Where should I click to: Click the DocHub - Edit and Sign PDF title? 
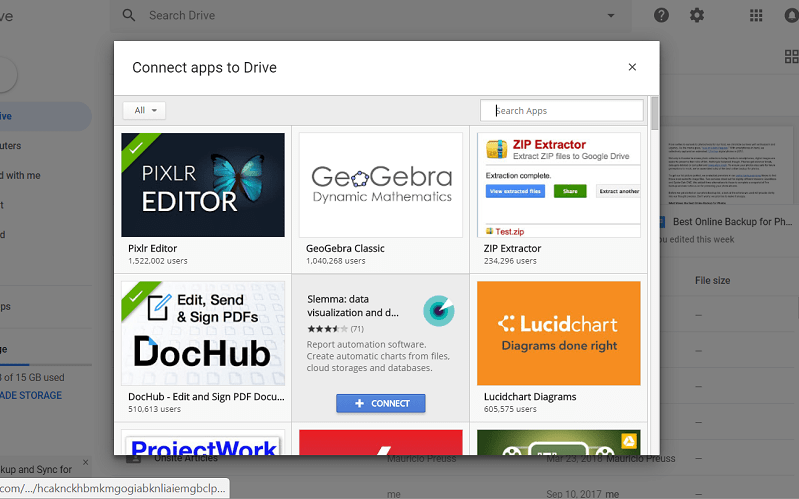click(x=206, y=397)
